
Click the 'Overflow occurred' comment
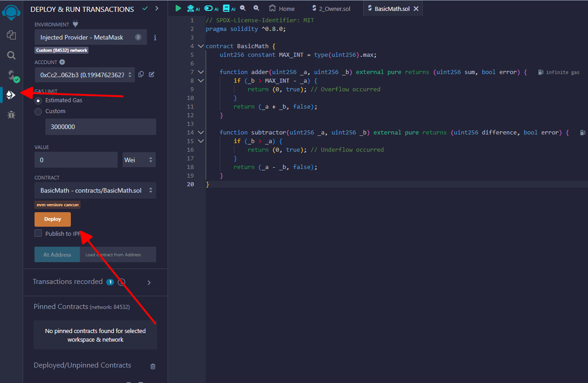[x=346, y=90]
